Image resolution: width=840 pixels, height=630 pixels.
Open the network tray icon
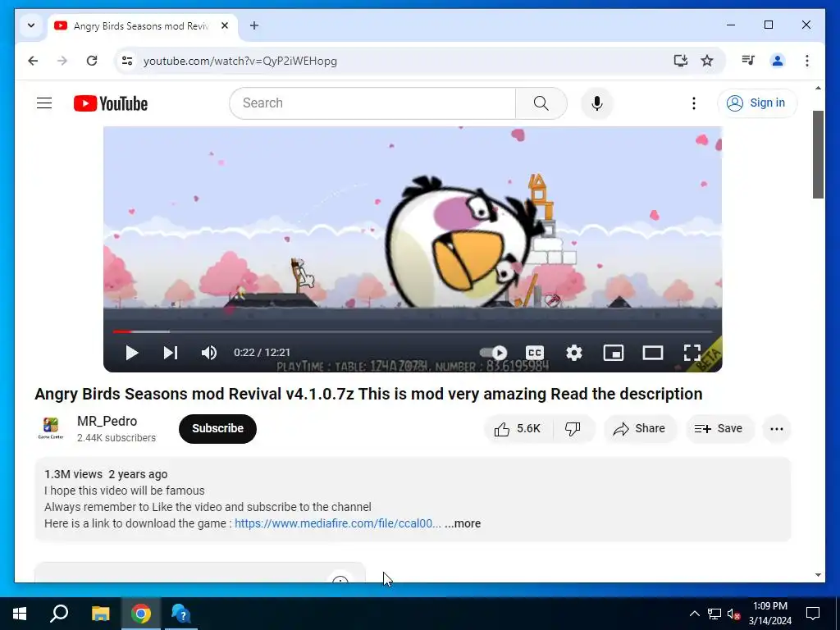tap(714, 614)
